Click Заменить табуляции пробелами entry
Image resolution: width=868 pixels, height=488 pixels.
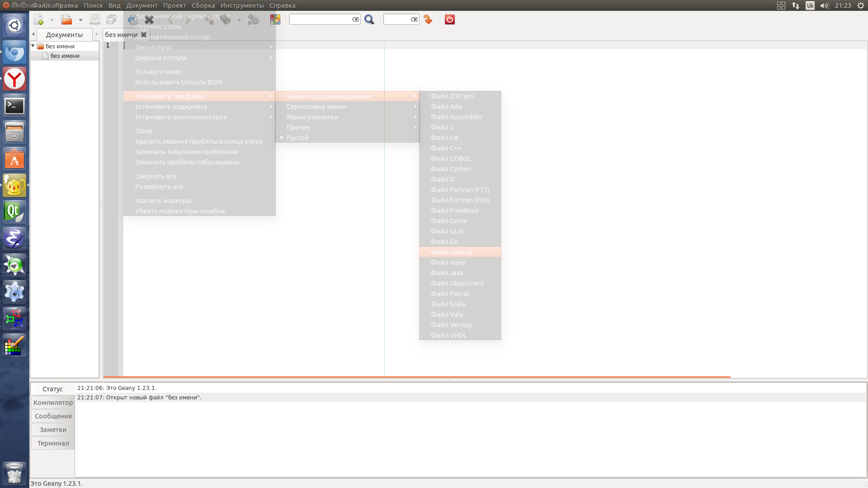click(187, 152)
